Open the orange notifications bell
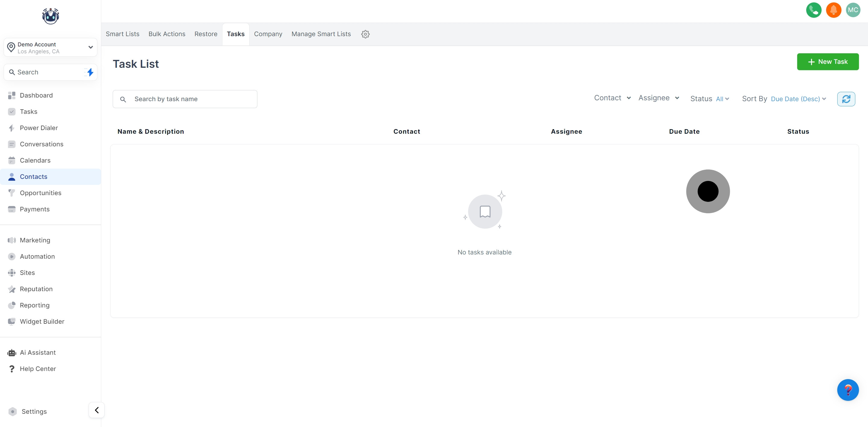This screenshot has width=868, height=427. tap(833, 10)
